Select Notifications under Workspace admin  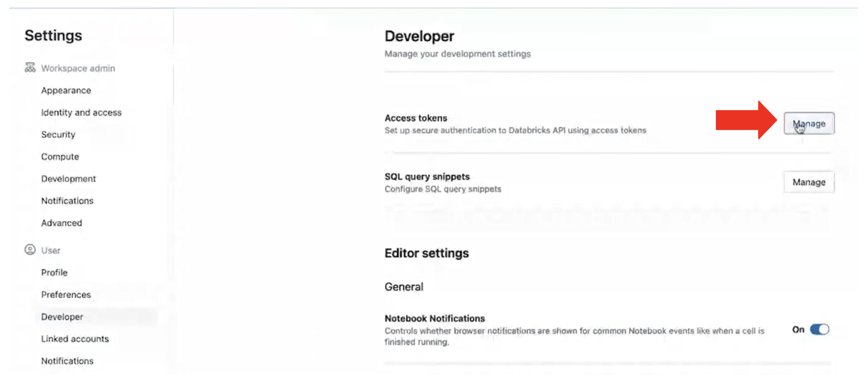tap(67, 201)
